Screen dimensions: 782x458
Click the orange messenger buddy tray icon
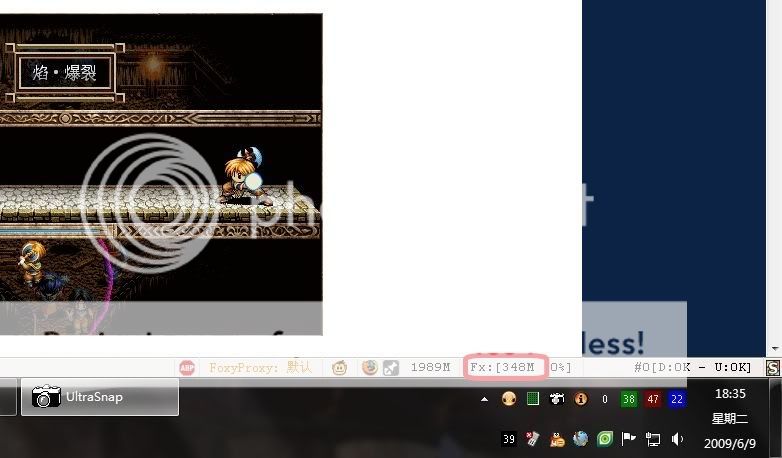pyautogui.click(x=557, y=440)
